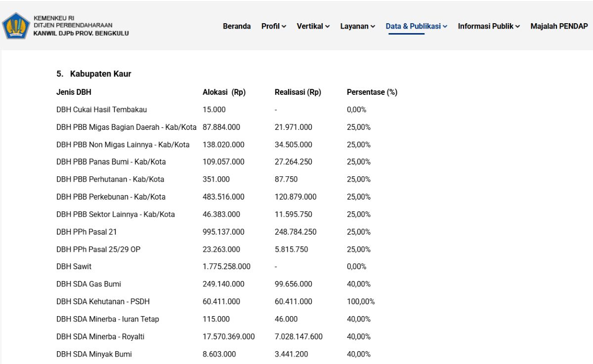The image size is (593, 364).
Task: Select the DBH SDA Minerba - Royalti row
Action: pyautogui.click(x=227, y=337)
